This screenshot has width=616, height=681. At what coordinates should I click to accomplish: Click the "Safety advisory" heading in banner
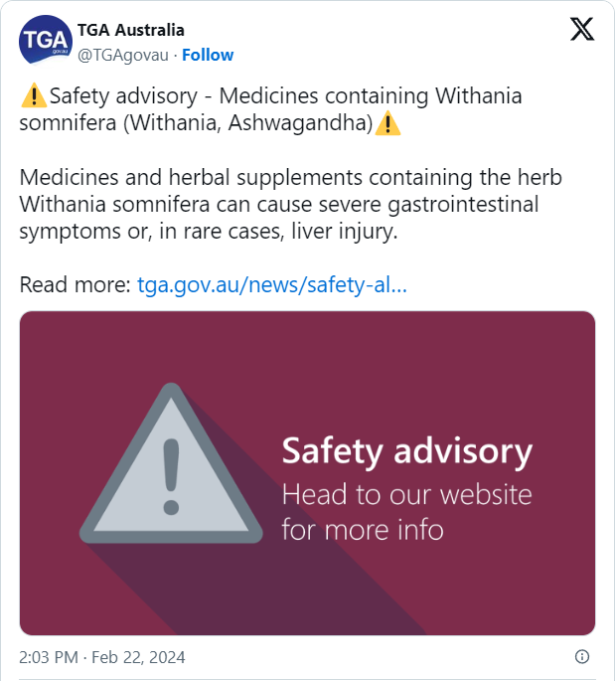point(407,451)
